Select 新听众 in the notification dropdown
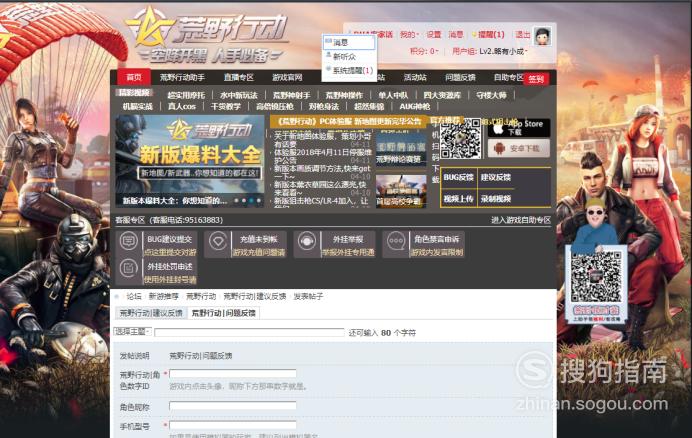Screen dimensions: 692x438 pos(349,57)
